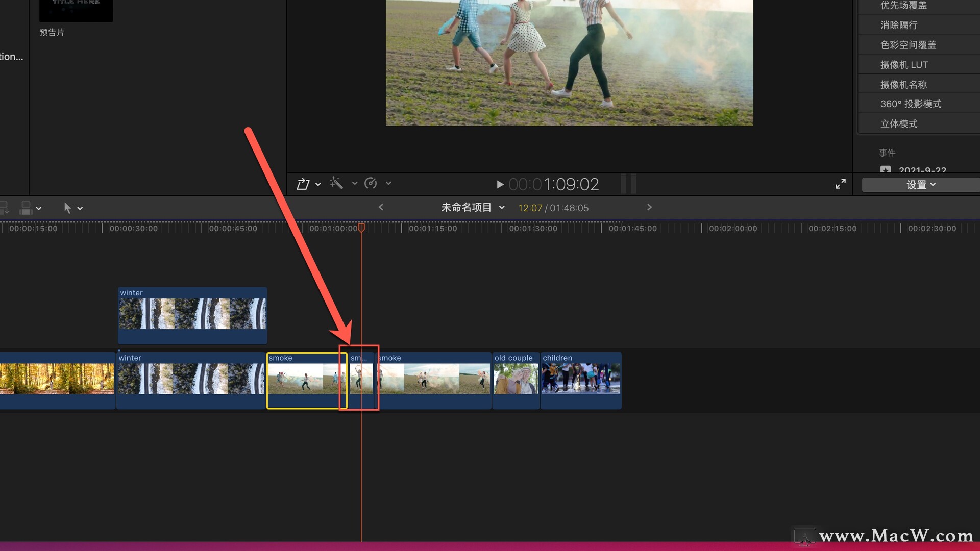Click the viewer video preview image
This screenshot has width=980, height=551.
569,63
